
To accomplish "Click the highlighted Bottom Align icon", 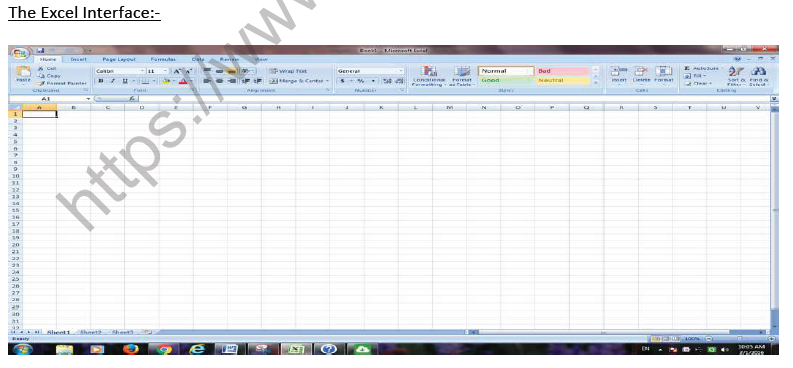I will coord(231,71).
